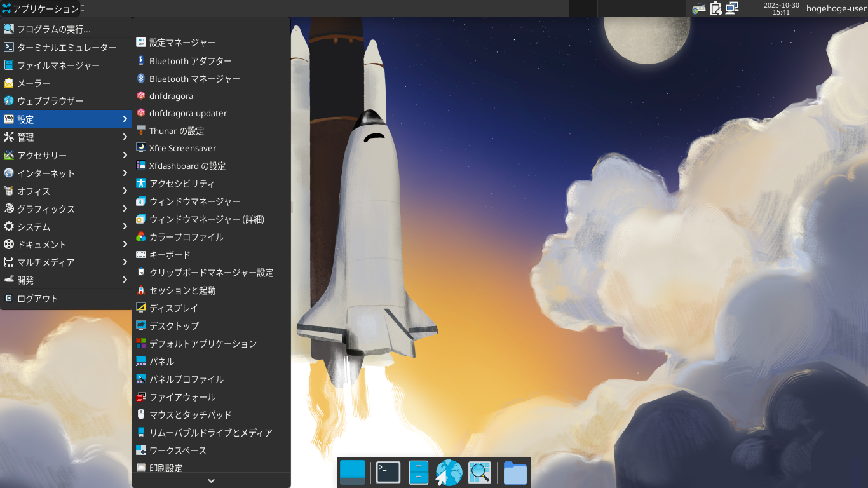Click the Bluetooth マネージャー icon
Viewport: 868px width, 488px height.
(x=141, y=79)
